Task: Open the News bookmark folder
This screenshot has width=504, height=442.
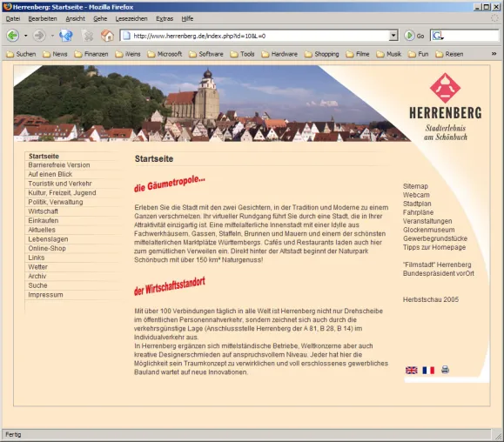Action: pyautogui.click(x=55, y=54)
